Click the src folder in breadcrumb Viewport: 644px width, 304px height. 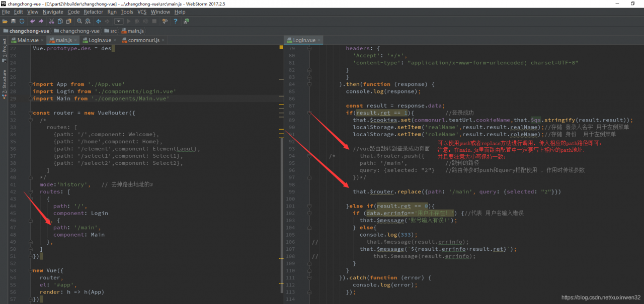113,31
